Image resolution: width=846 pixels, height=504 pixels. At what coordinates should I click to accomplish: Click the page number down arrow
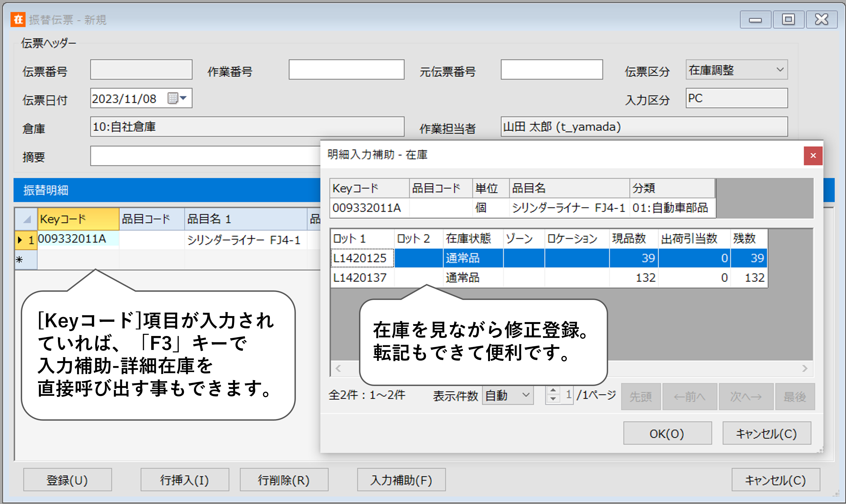click(553, 399)
